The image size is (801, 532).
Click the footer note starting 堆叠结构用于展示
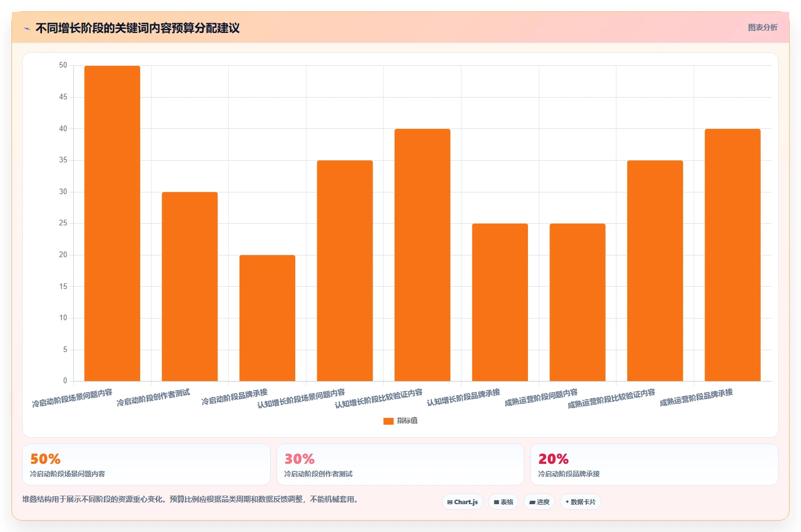190,500
